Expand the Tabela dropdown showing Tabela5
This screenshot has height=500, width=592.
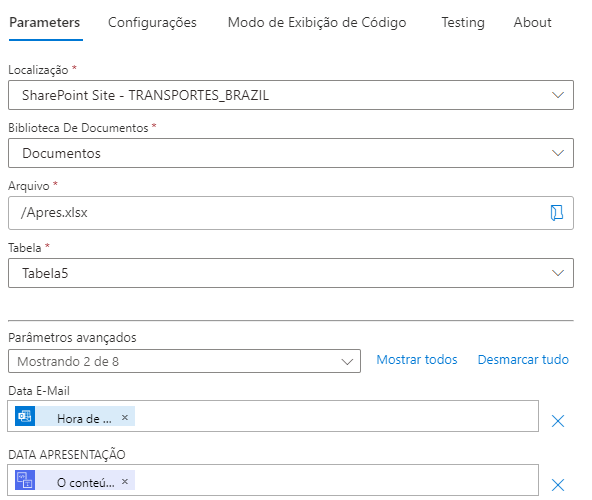coord(291,273)
